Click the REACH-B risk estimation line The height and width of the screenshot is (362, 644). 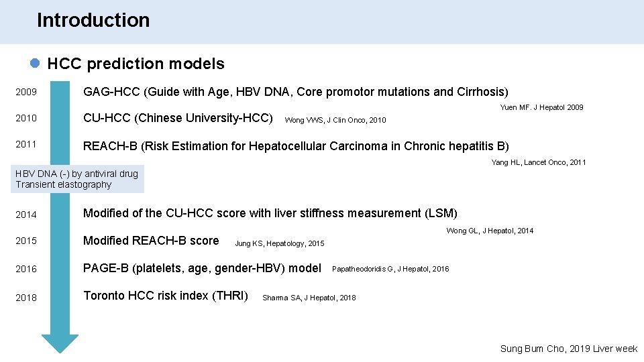[295, 146]
